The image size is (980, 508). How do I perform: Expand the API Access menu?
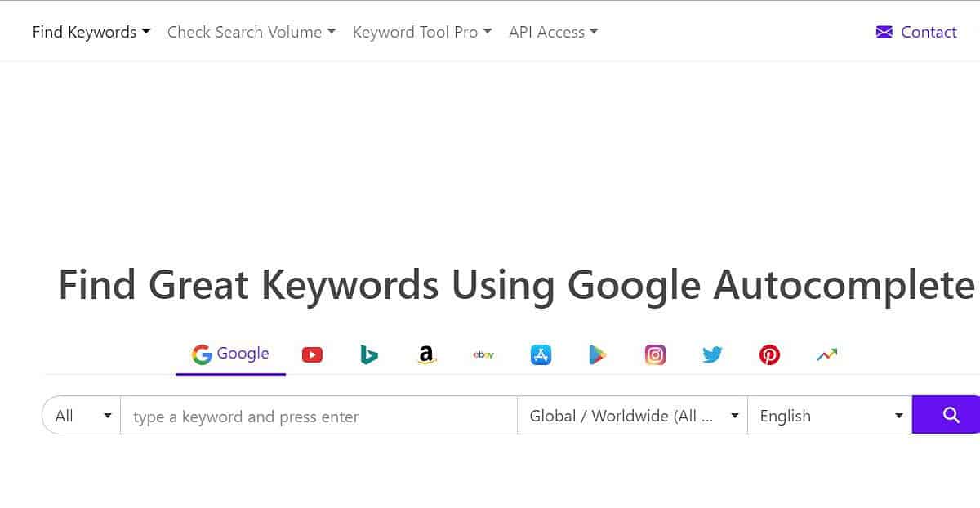553,32
